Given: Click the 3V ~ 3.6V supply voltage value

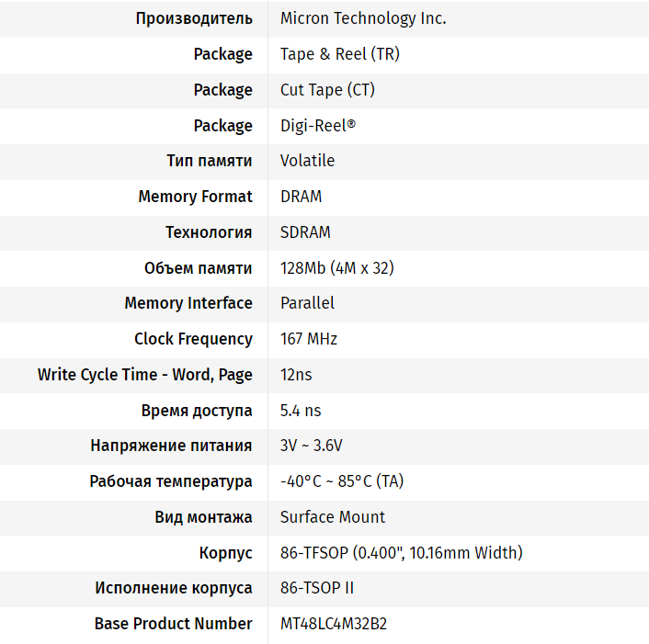Looking at the screenshot, I should 311,446.
